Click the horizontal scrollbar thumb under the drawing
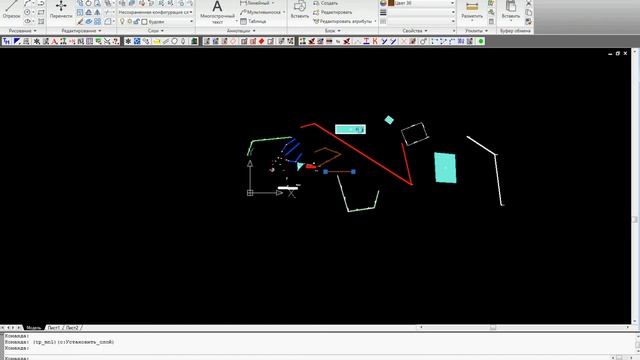Viewport: 640px width, 360px height. (x=493, y=327)
